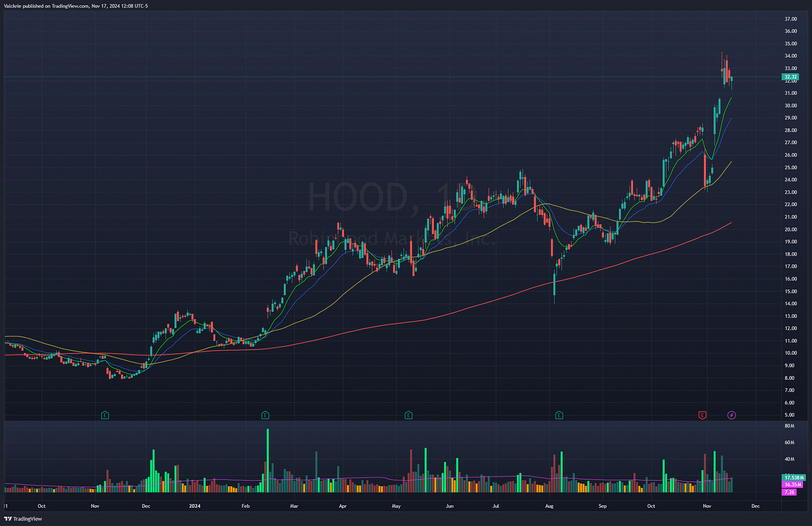Viewport: 812px width, 526px height.
Task: Open the earnings marker near November 2023
Action: click(105, 415)
